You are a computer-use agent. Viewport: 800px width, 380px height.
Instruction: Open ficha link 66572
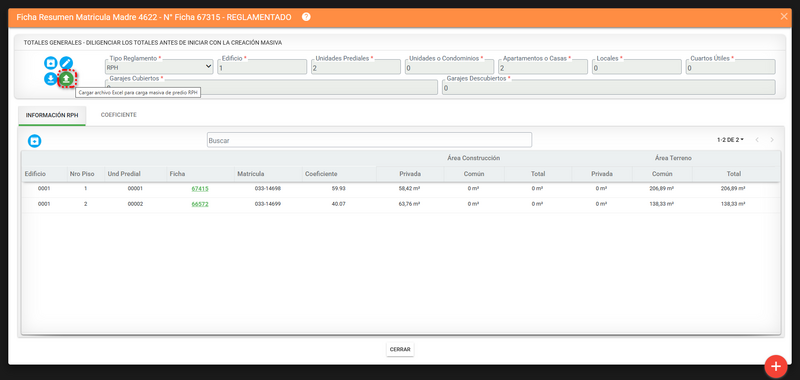click(x=200, y=204)
